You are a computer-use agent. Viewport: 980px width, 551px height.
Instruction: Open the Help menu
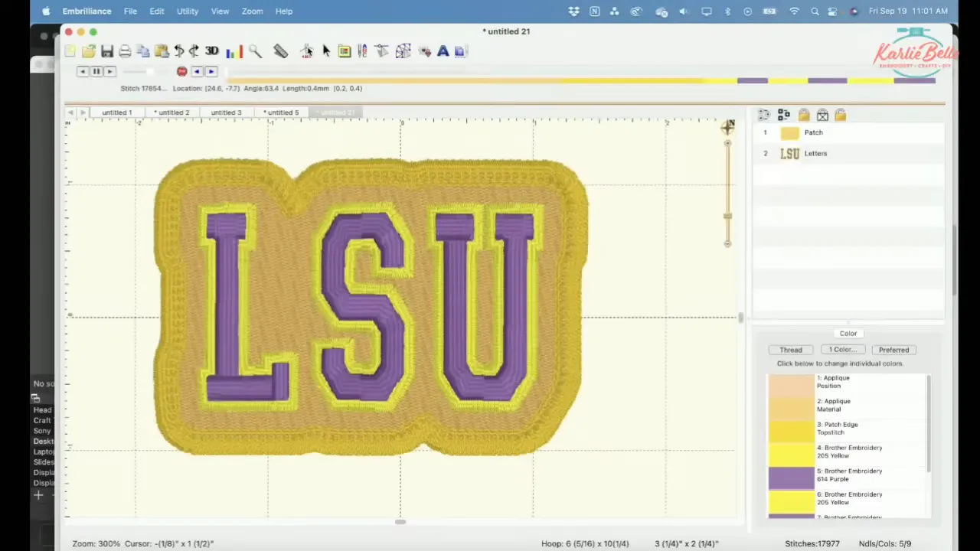coord(284,11)
